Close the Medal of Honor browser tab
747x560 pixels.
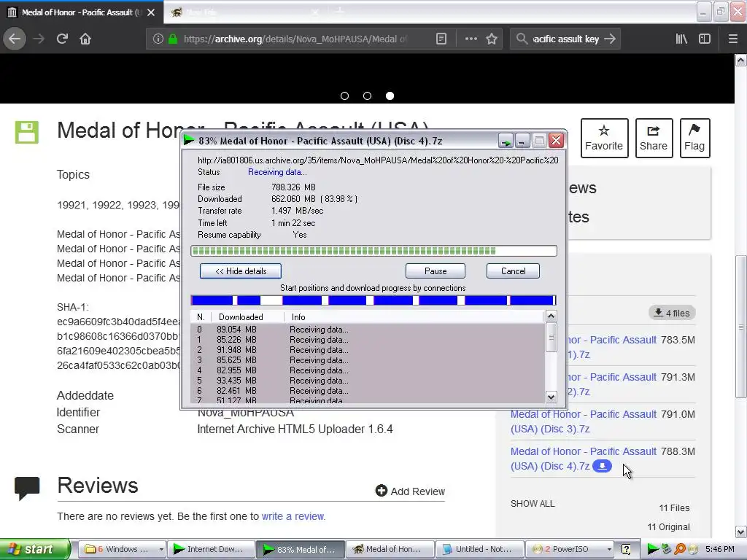pos(151,12)
